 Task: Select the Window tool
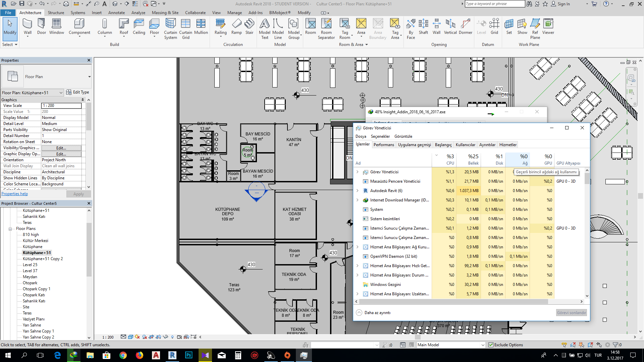pos(57,27)
